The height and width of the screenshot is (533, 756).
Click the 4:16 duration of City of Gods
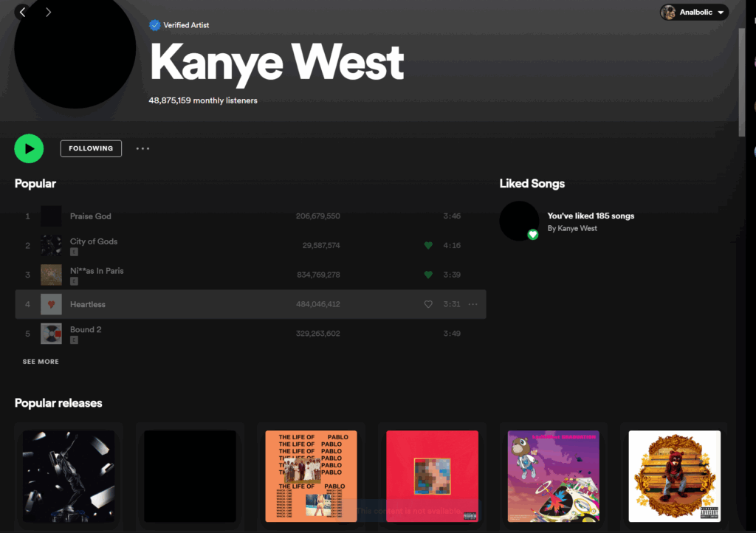(x=452, y=245)
